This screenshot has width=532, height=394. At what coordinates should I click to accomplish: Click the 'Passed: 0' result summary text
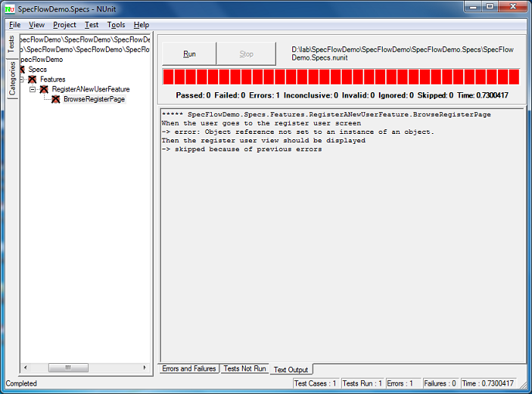click(193, 95)
